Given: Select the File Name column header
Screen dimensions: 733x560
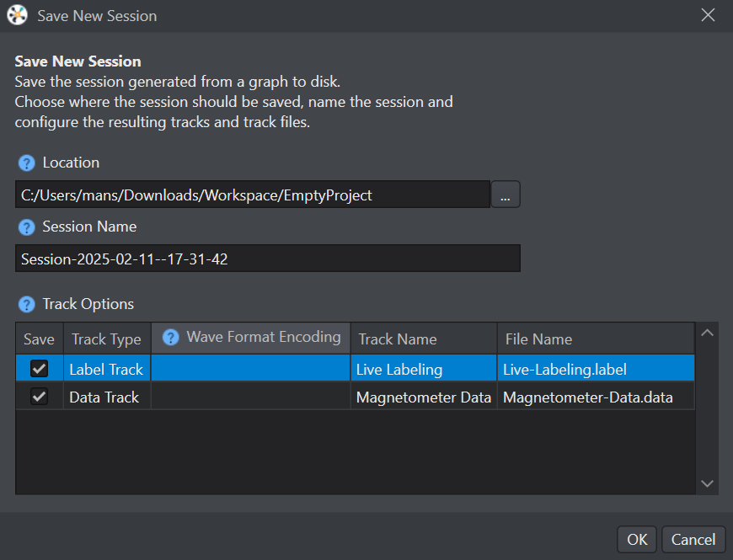Looking at the screenshot, I should point(596,339).
